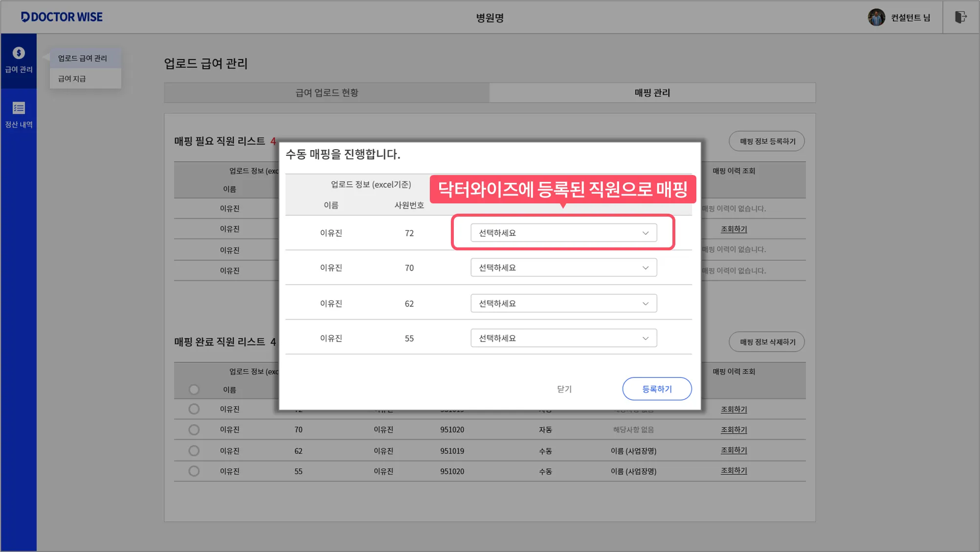
Task: Click 등록하기 button in dialog
Action: click(657, 389)
